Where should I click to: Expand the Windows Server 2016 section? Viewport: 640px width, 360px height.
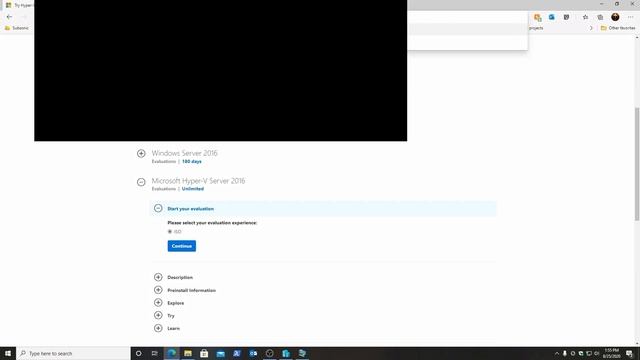(x=141, y=153)
